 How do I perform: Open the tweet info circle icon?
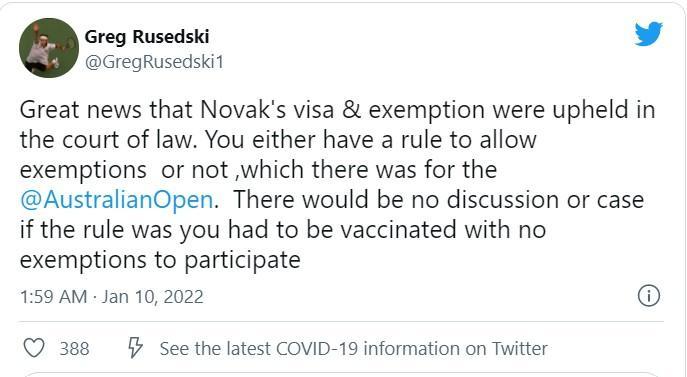648,295
